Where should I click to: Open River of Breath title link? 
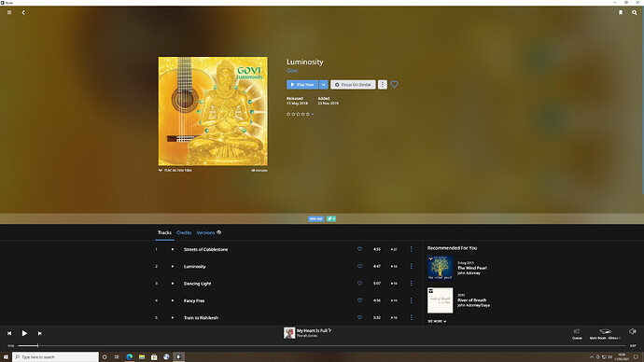[472, 300]
